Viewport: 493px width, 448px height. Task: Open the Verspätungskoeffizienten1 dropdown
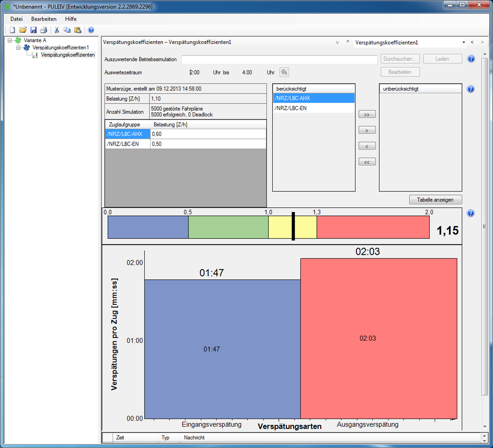(x=464, y=43)
